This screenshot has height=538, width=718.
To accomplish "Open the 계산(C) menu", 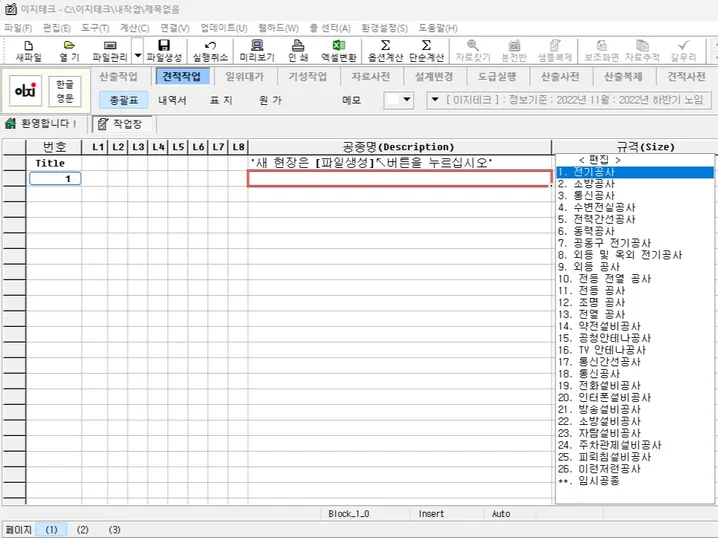I will click(x=134, y=28).
